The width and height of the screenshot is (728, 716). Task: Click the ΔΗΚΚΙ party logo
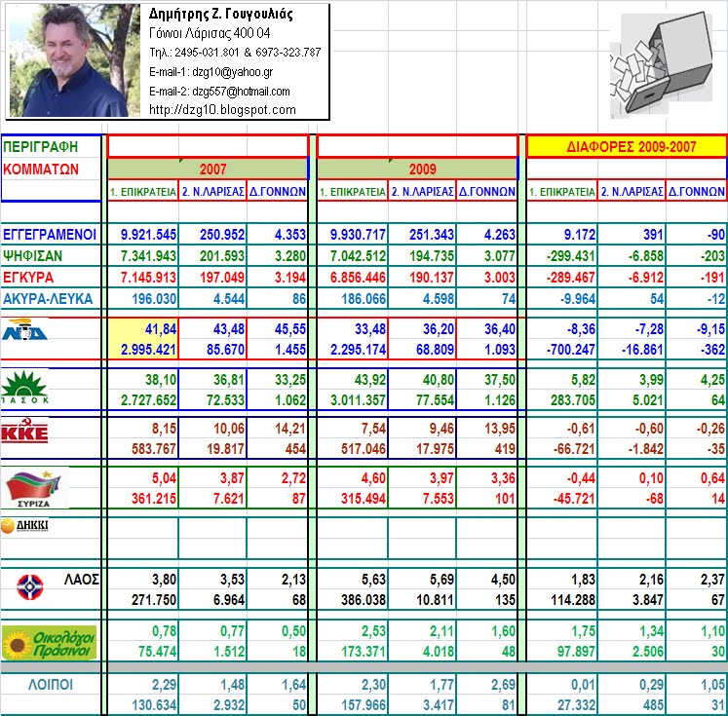tap(25, 526)
